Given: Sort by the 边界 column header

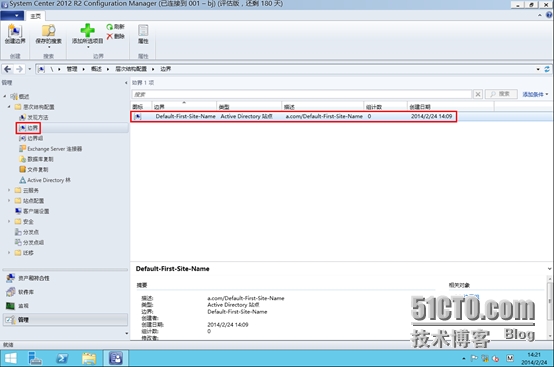Looking at the screenshot, I should click(x=184, y=106).
